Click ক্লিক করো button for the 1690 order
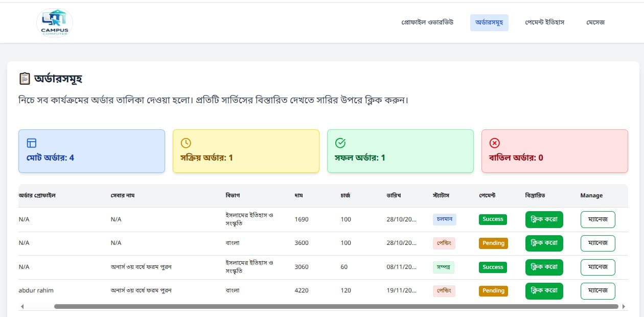Image resolution: width=644 pixels, height=317 pixels. (544, 219)
